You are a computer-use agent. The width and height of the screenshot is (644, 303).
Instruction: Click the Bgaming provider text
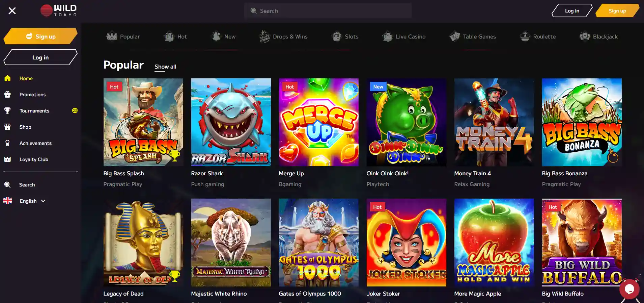tap(290, 184)
